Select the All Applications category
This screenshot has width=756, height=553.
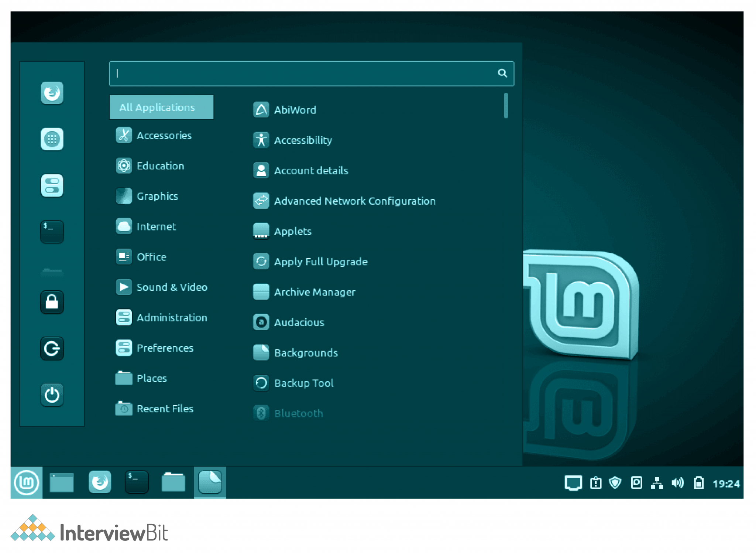[x=161, y=107]
